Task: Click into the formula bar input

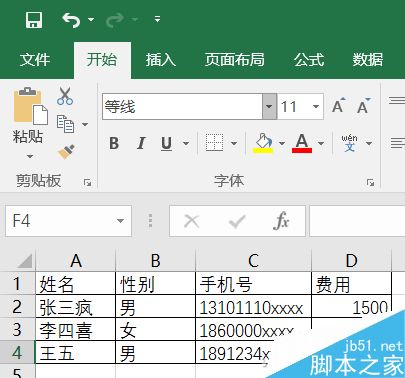Action: click(357, 221)
